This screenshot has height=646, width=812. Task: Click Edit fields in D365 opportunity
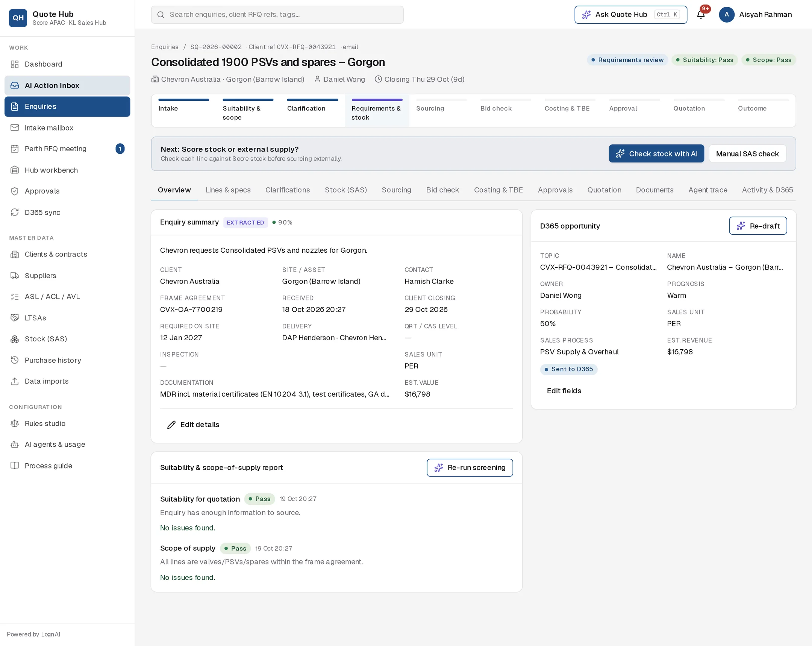(564, 391)
